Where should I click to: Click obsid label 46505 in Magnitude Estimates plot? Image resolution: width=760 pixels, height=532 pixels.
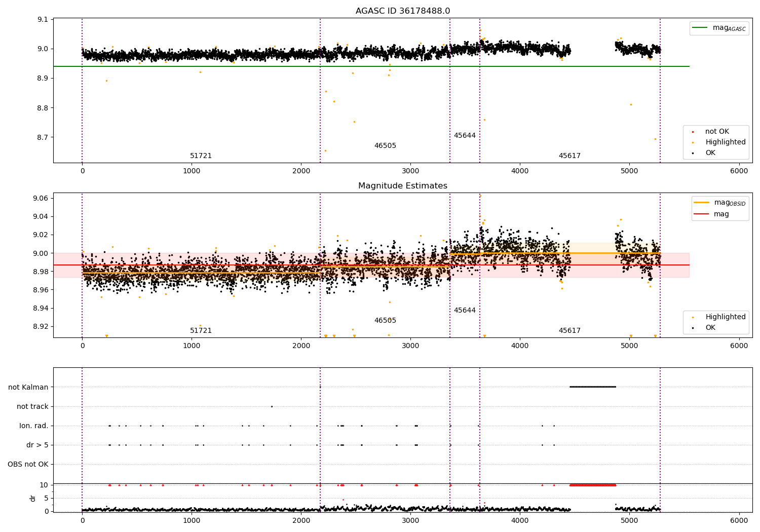pos(385,321)
